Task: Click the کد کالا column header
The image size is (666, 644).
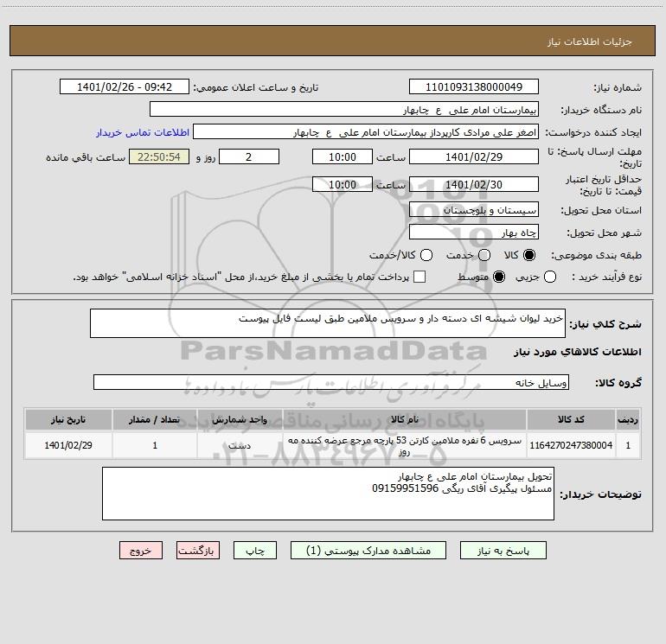Action: tap(571, 419)
